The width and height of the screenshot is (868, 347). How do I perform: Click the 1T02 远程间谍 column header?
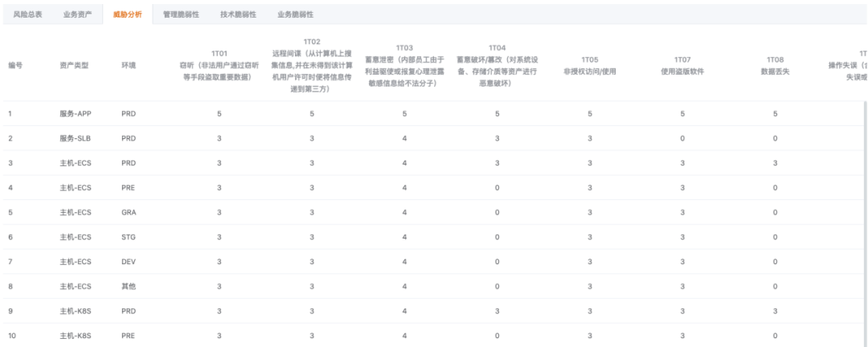[x=312, y=65]
